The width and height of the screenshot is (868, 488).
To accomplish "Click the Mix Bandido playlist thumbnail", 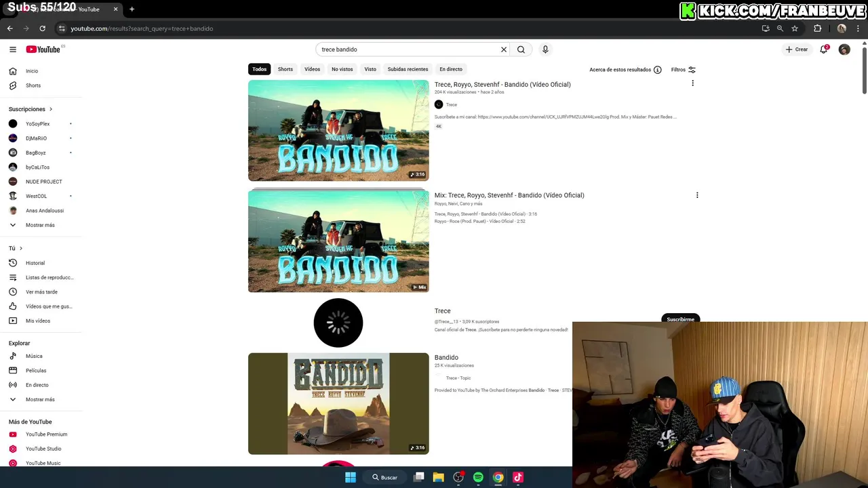I will click(x=338, y=241).
